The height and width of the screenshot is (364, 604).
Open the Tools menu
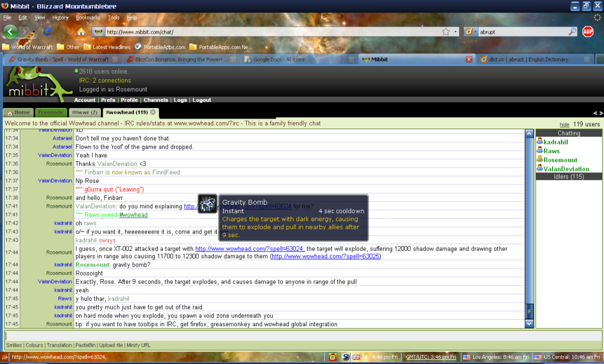coord(113,17)
